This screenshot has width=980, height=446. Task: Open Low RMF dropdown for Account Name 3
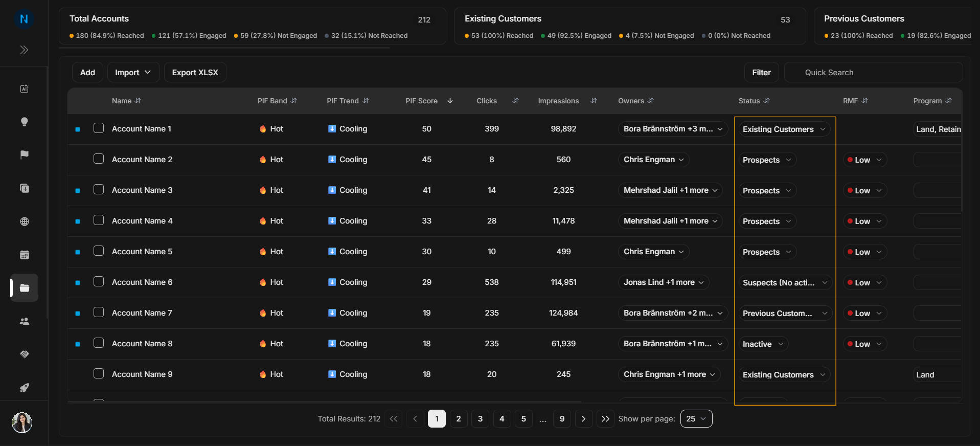pos(865,190)
